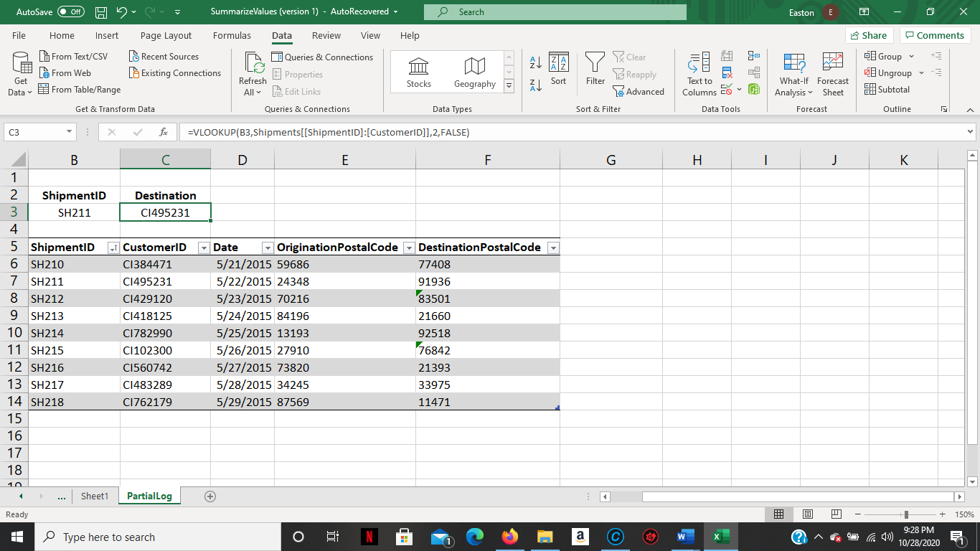Click the Consolidate icon
The height and width of the screenshot is (551, 980).
(754, 55)
